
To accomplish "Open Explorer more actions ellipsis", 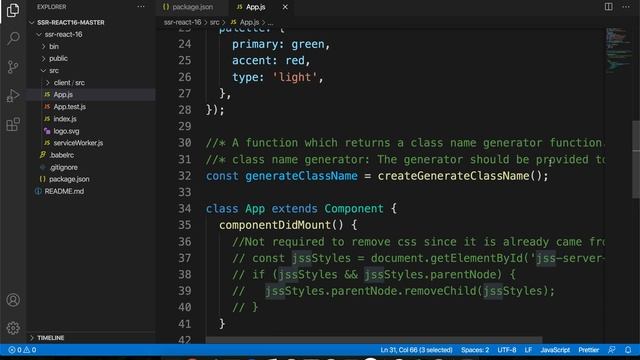I will (141, 7).
